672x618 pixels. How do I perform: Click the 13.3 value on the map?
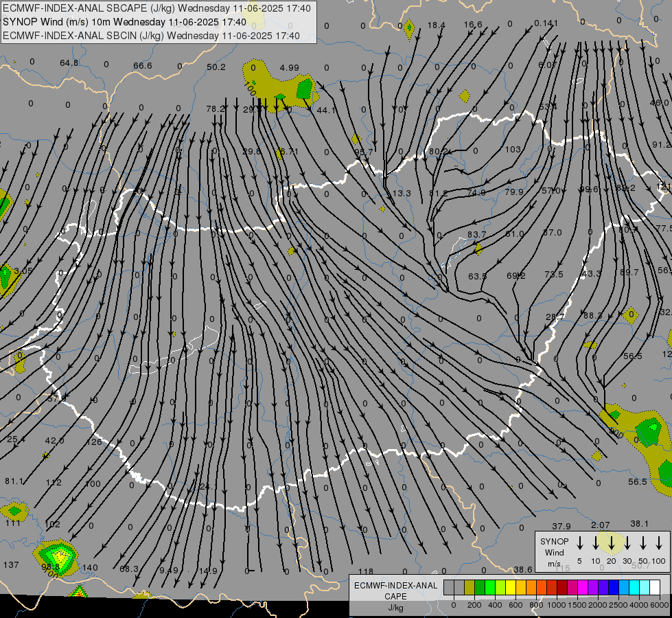coord(402,194)
